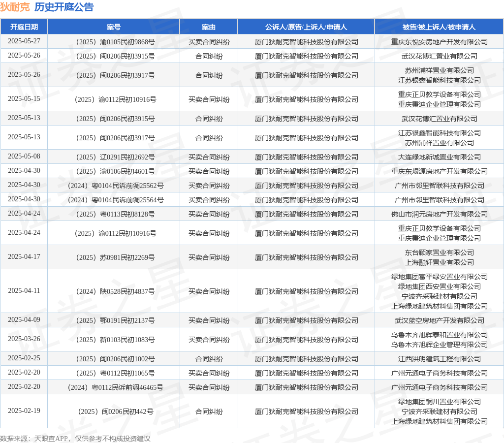Click date 2025-04-17
The height and width of the screenshot is (443, 504).
tap(24, 257)
